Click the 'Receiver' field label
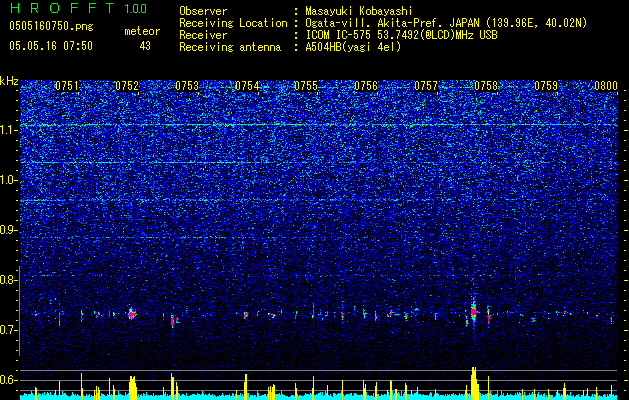This screenshot has width=629, height=400. point(203,35)
